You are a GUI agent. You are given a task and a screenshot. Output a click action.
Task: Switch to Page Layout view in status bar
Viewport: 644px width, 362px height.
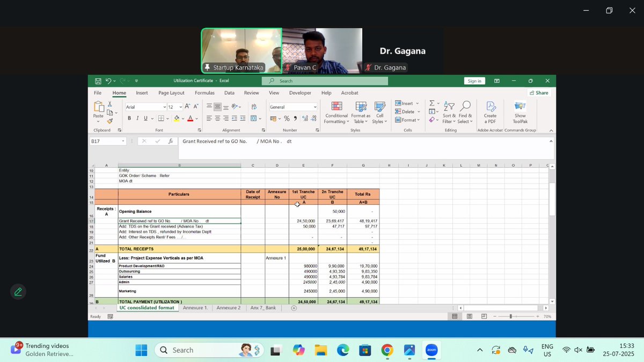[469, 317]
